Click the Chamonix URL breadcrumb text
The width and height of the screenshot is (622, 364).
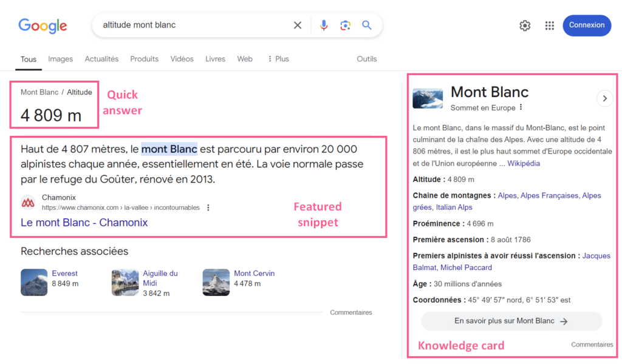(x=121, y=207)
